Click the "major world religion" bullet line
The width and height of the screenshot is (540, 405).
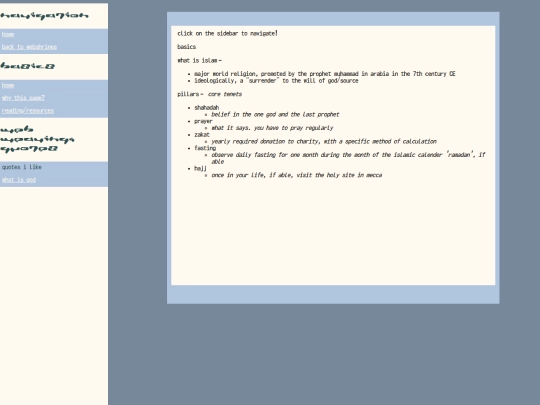click(x=325, y=74)
